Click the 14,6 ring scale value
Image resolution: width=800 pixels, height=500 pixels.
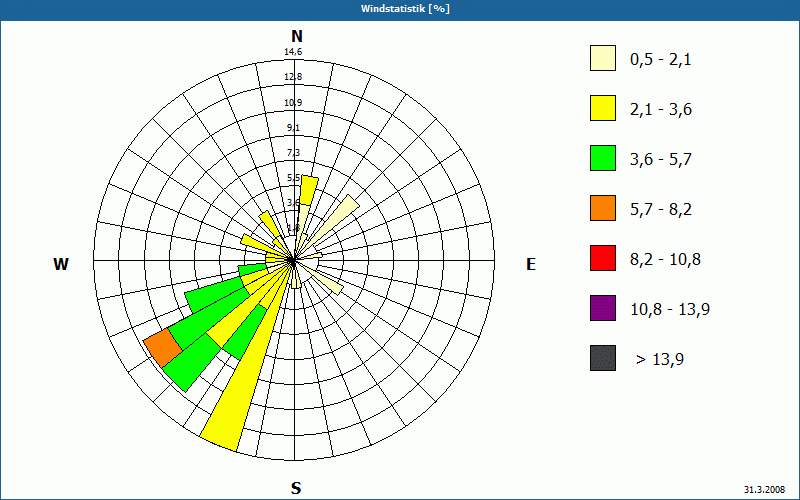(x=293, y=52)
